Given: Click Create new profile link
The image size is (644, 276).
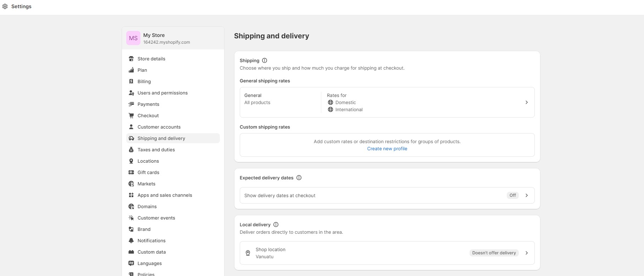Looking at the screenshot, I should coord(387,148).
